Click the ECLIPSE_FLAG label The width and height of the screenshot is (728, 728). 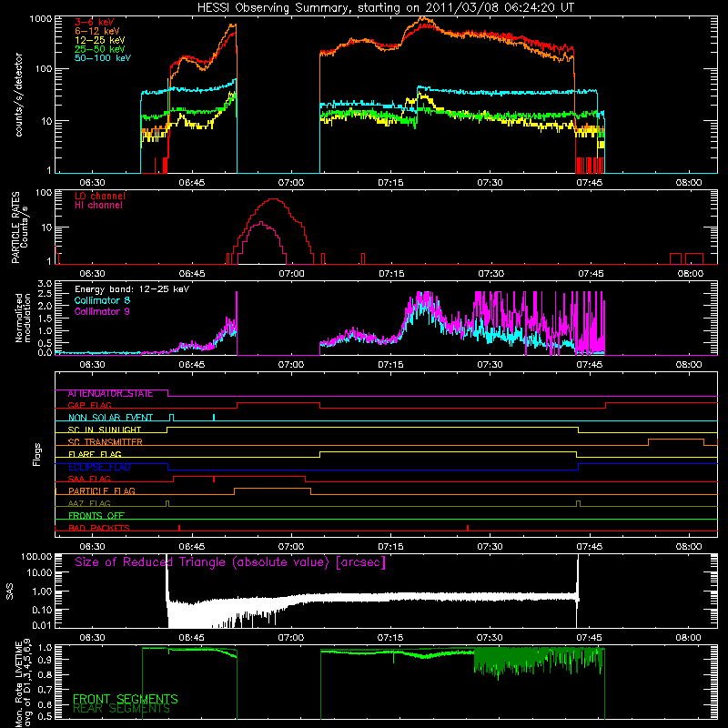99,467
